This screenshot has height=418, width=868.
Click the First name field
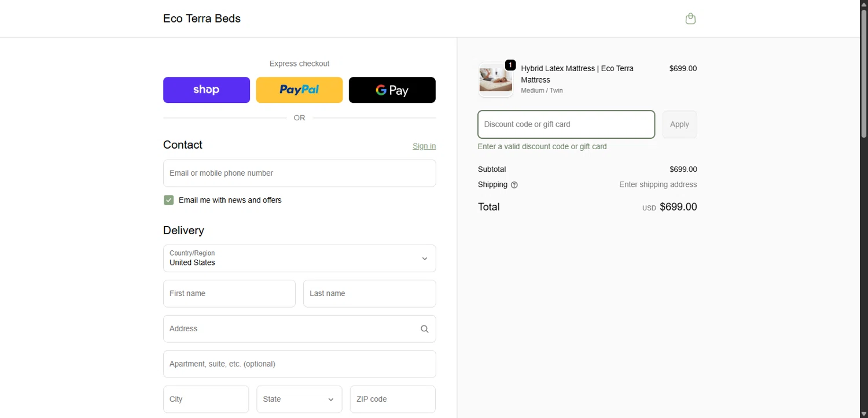(229, 294)
